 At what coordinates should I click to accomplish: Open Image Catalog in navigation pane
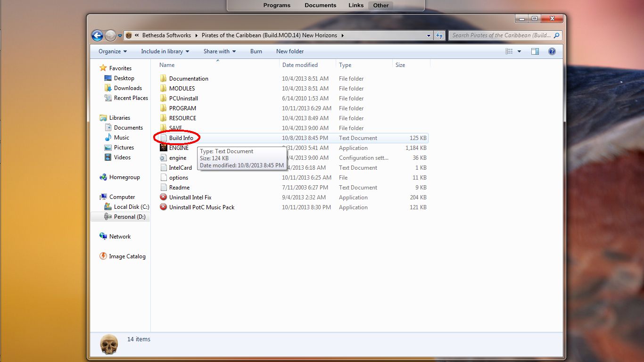127,256
